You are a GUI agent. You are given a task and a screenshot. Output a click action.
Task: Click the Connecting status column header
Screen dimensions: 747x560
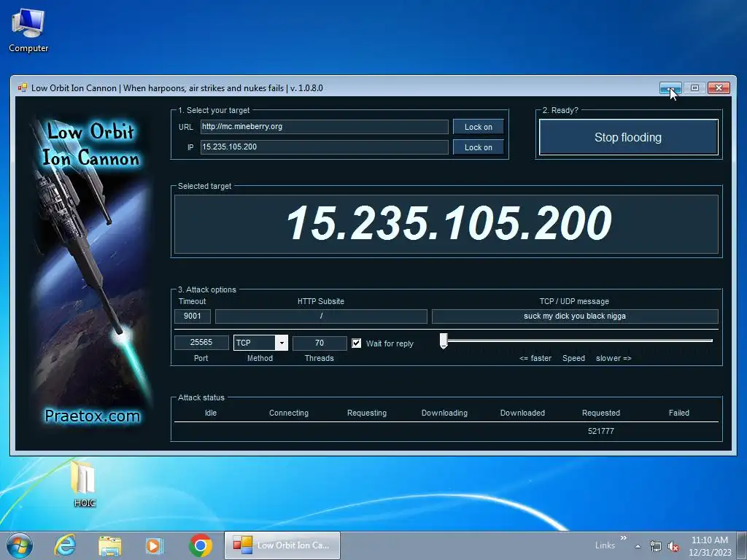click(x=289, y=413)
